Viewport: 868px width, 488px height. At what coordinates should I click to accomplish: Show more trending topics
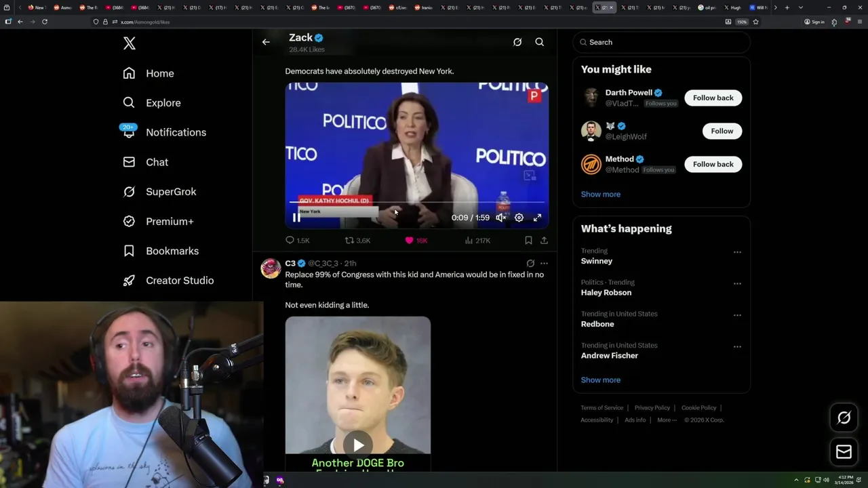(x=600, y=380)
